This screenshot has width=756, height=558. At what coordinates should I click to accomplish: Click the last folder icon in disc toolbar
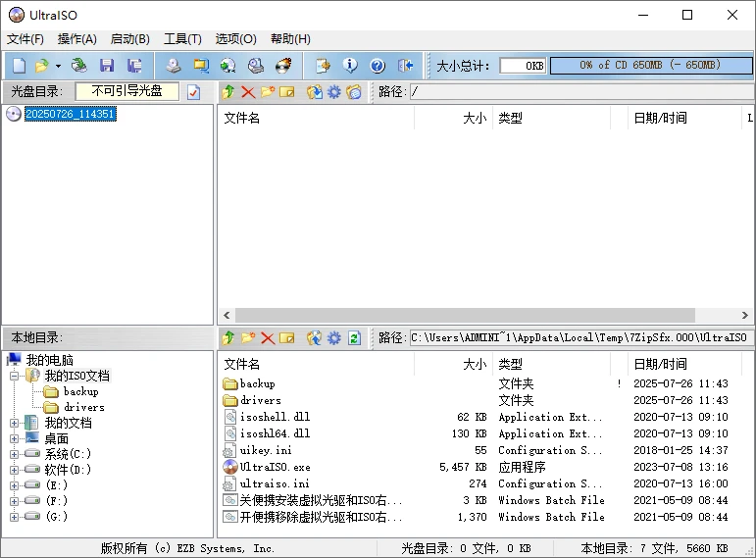(353, 91)
